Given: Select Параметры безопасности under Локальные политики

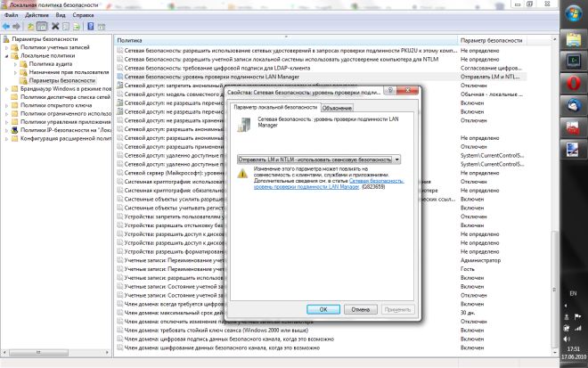Looking at the screenshot, I should pos(61,81).
